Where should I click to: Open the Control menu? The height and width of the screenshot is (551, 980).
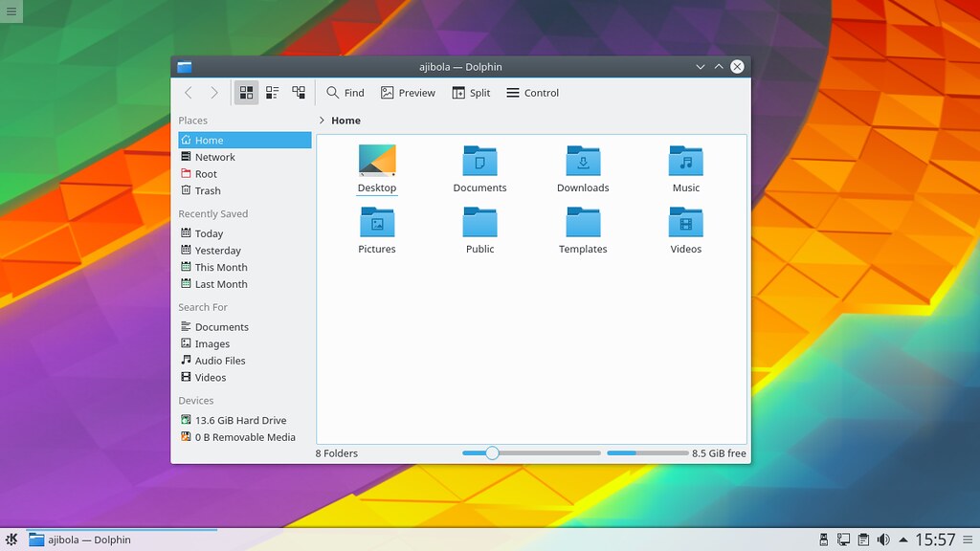(x=532, y=93)
